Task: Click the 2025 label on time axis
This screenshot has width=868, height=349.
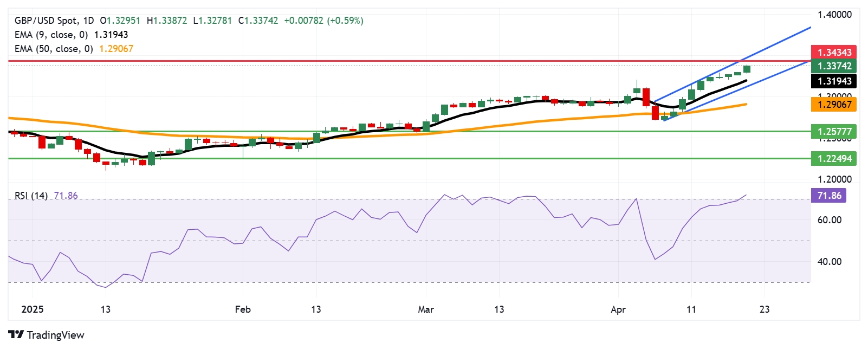Action: click(x=32, y=309)
